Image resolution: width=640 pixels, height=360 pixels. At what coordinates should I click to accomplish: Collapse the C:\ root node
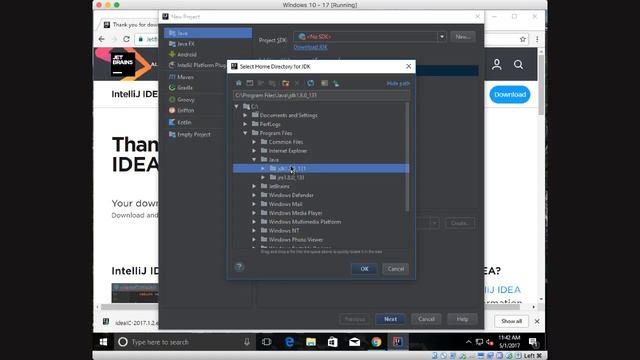coord(236,107)
